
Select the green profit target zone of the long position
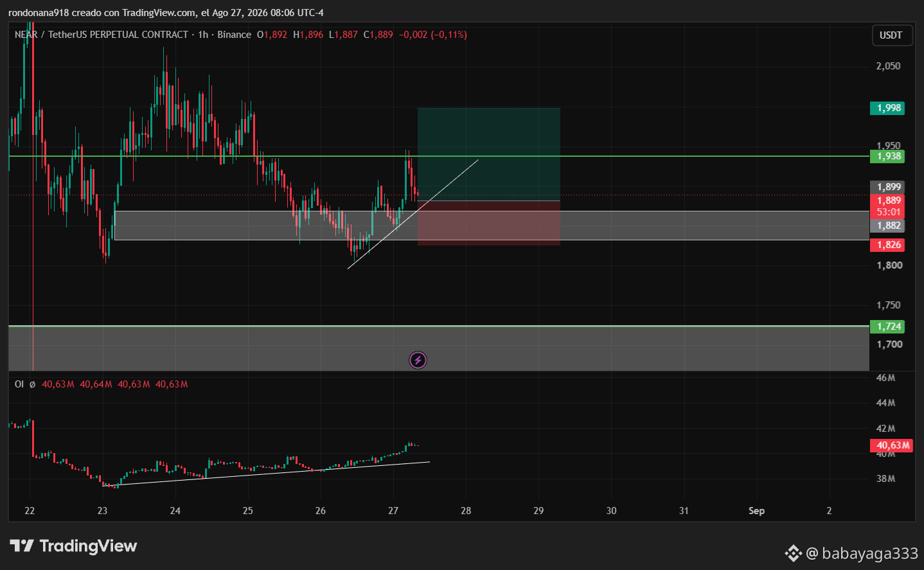tap(489, 154)
